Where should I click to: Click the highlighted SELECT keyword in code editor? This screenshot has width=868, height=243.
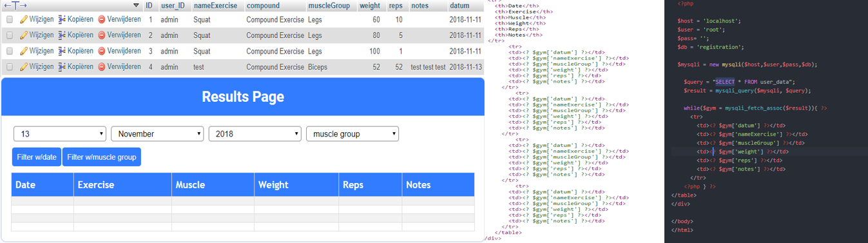coord(724,82)
